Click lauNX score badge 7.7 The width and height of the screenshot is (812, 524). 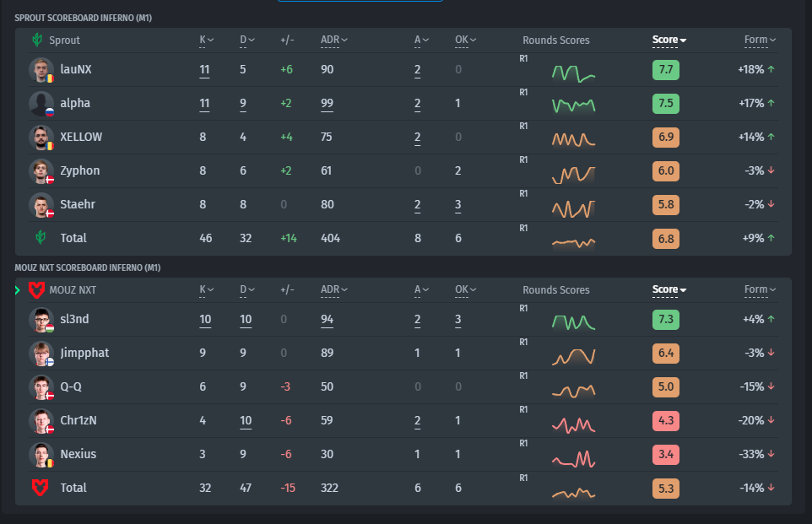click(665, 70)
